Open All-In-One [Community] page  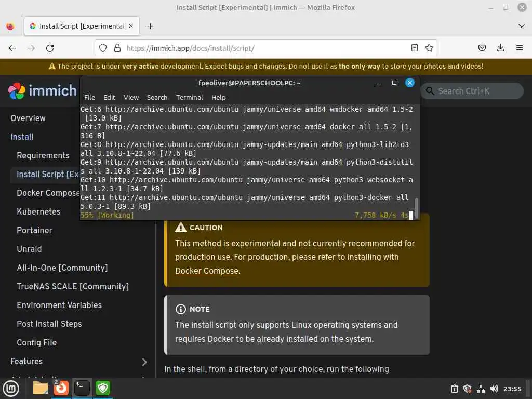(62, 268)
